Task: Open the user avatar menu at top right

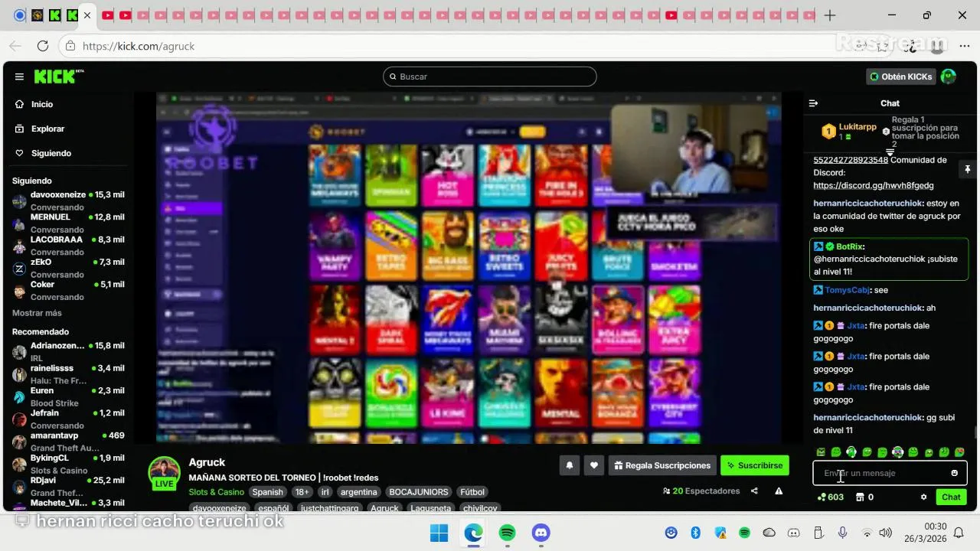Action: click(949, 77)
